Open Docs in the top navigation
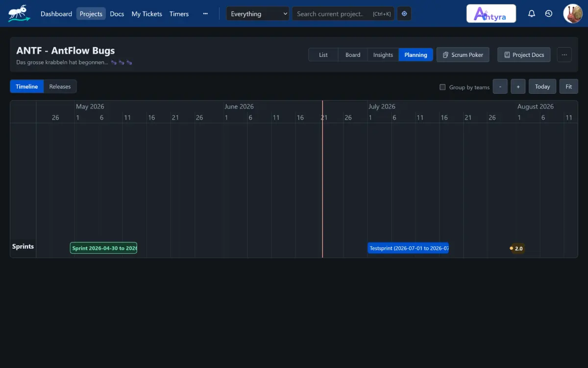Image resolution: width=588 pixels, height=368 pixels. (117, 14)
